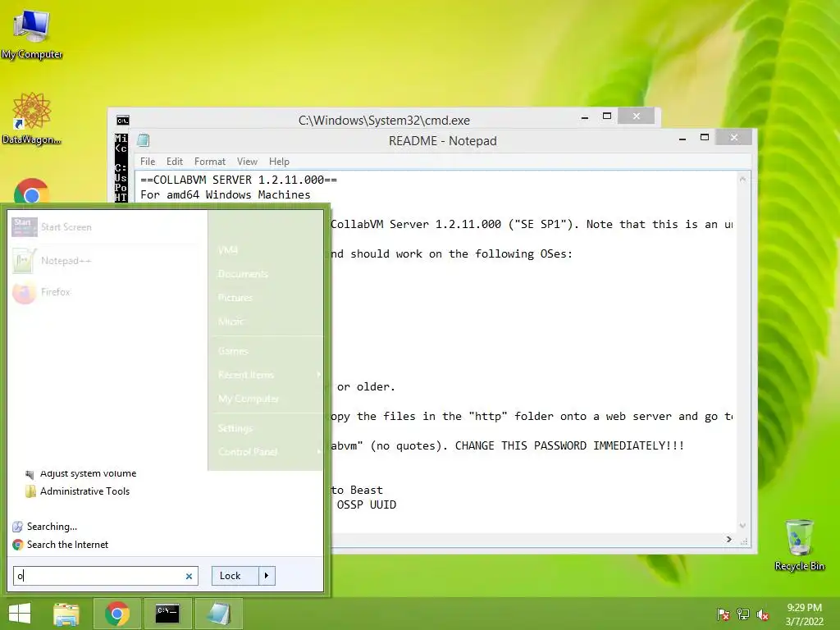This screenshot has width=840, height=630.
Task: Click the "OSSP UUID" text line
Action: click(x=367, y=504)
